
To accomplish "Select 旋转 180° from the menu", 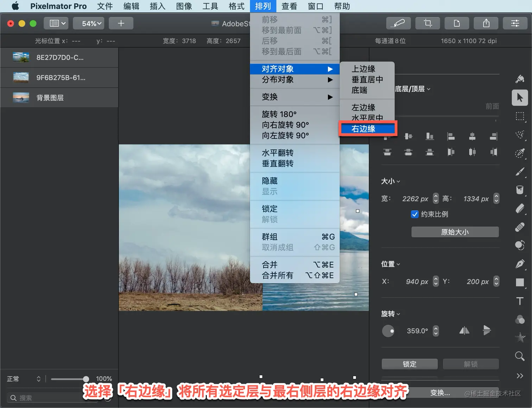I will pos(295,114).
